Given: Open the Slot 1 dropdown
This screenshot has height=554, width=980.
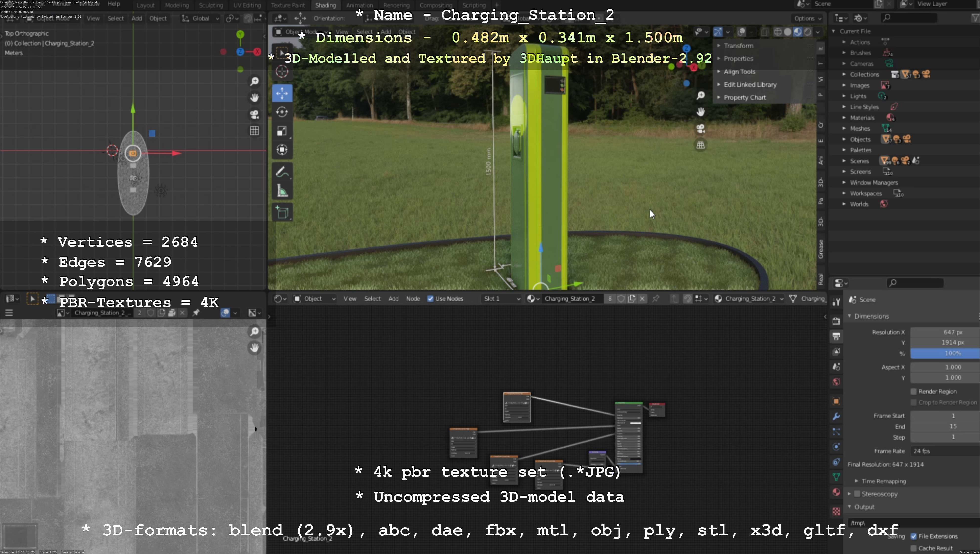Looking at the screenshot, I should click(x=501, y=299).
